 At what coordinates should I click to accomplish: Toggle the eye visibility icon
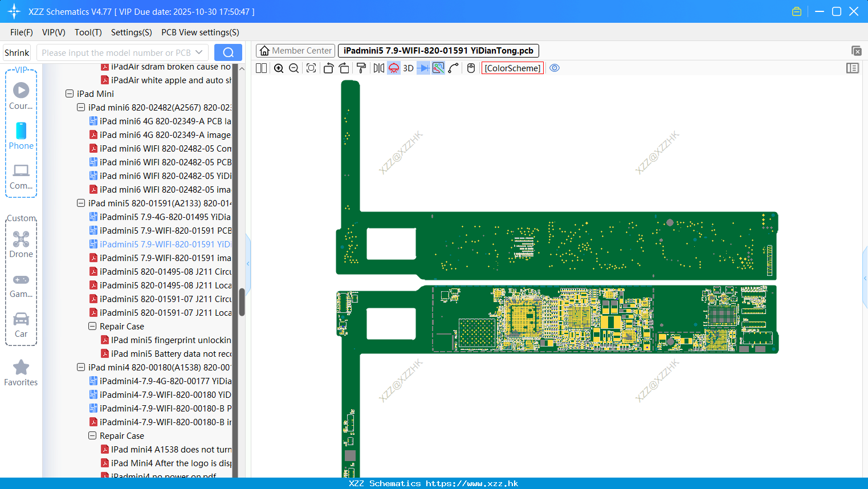pyautogui.click(x=555, y=68)
